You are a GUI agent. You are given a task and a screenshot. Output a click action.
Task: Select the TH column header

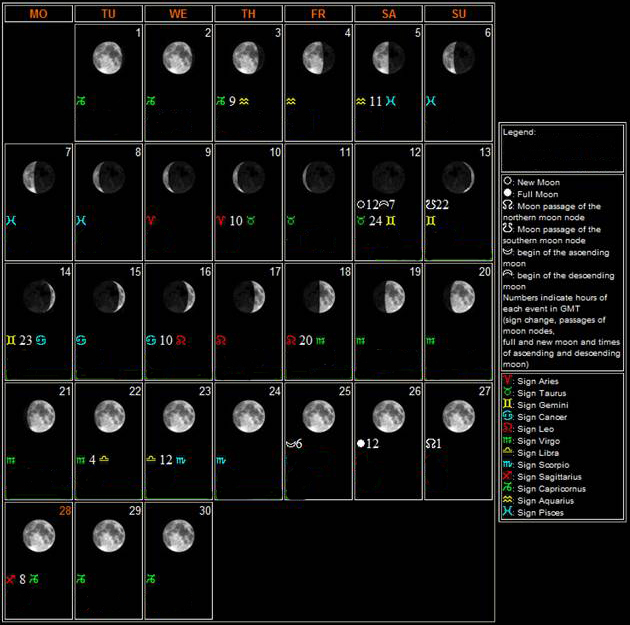(x=248, y=14)
